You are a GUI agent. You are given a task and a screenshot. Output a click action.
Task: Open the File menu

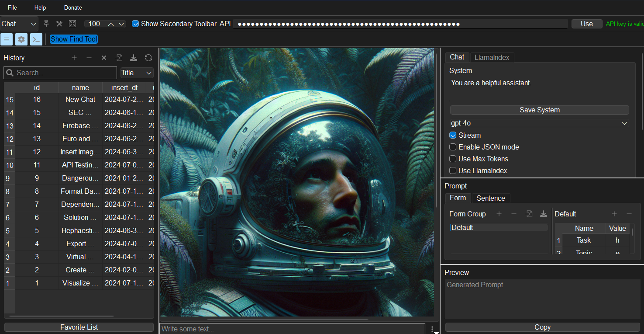tap(12, 7)
